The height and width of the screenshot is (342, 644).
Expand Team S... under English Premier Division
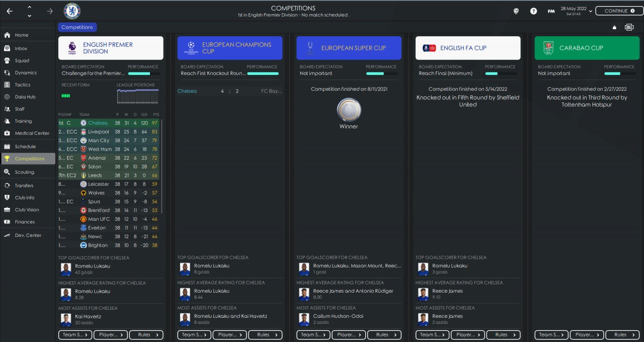pyautogui.click(x=75, y=334)
